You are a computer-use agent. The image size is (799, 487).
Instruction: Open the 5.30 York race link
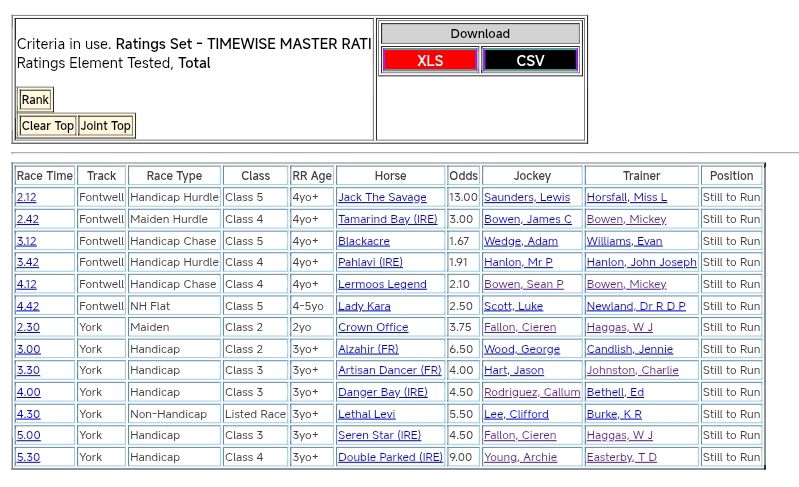click(28, 458)
